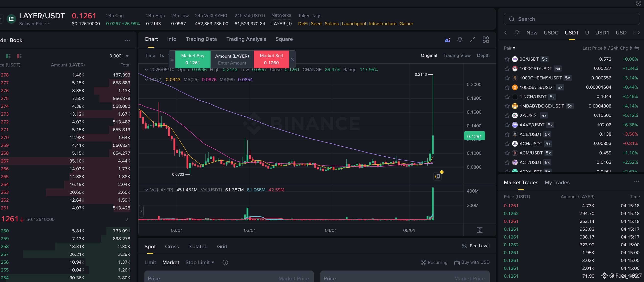The height and width of the screenshot is (282, 644).
Task: Open the My Trades tab
Action: 557,183
